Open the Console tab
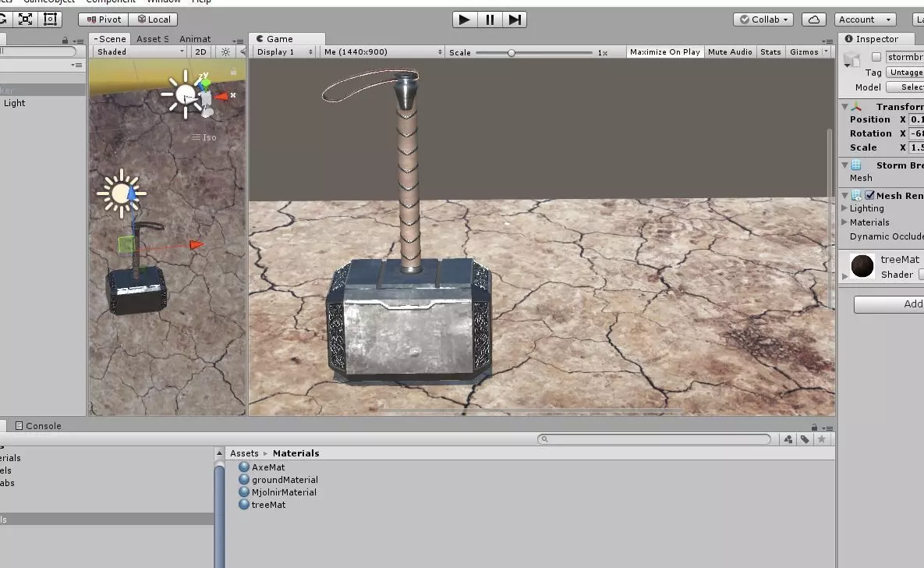924x568 pixels. tap(38, 426)
